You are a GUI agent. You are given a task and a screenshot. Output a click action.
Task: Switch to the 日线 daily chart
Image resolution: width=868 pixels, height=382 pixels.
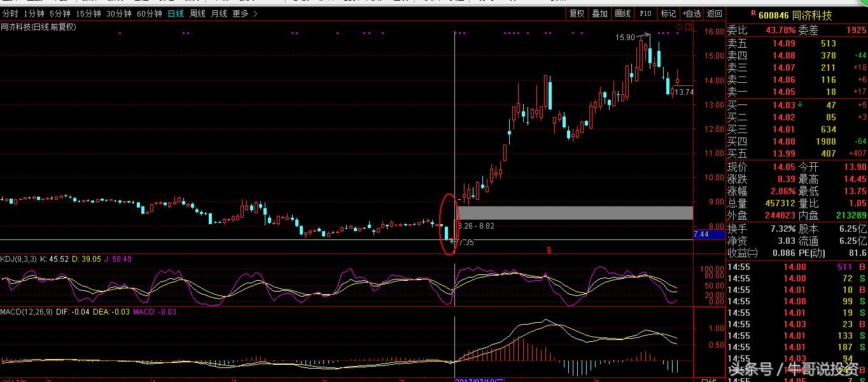click(176, 13)
